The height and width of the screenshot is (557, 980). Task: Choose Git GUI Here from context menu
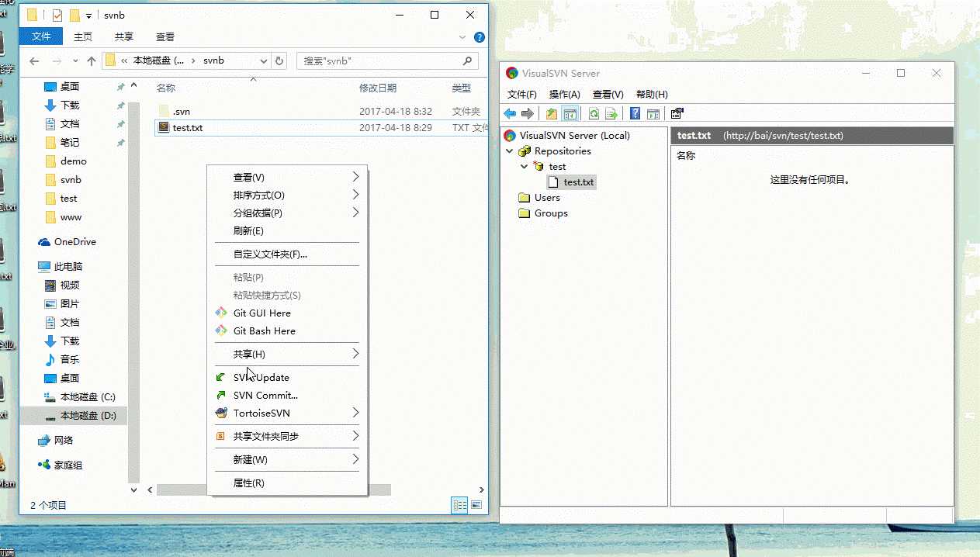287,313
